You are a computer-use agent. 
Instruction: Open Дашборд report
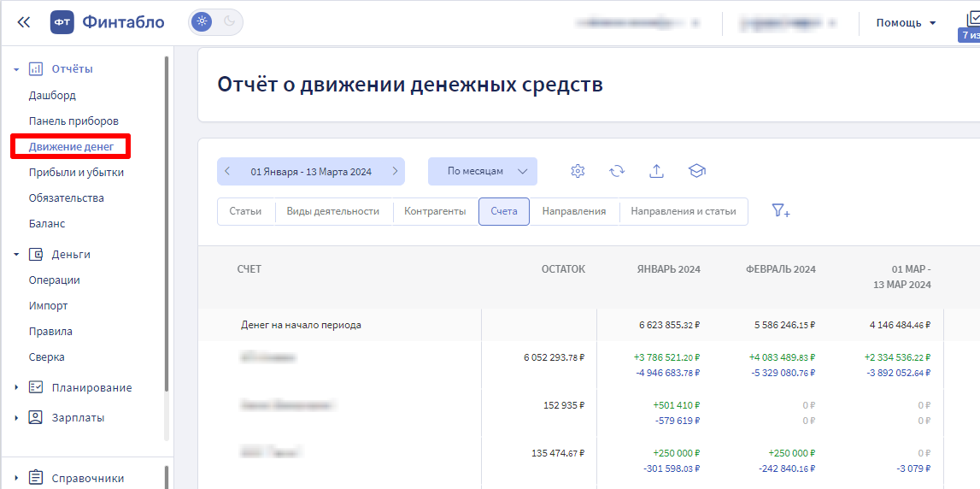coord(52,96)
